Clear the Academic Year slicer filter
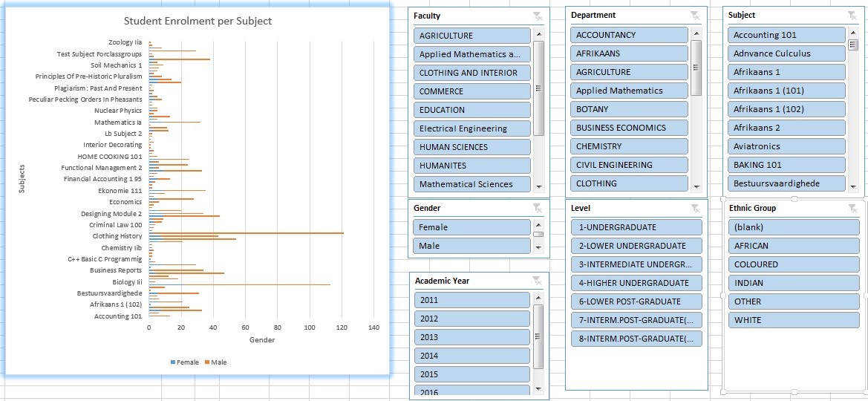Viewport: 868px width, 401px height. (537, 281)
